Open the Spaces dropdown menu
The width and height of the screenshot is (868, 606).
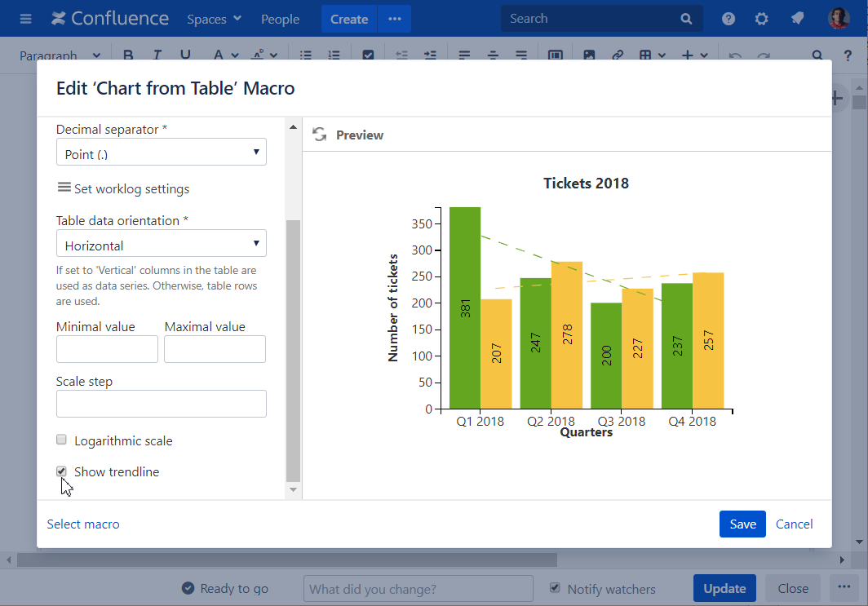[x=214, y=19]
